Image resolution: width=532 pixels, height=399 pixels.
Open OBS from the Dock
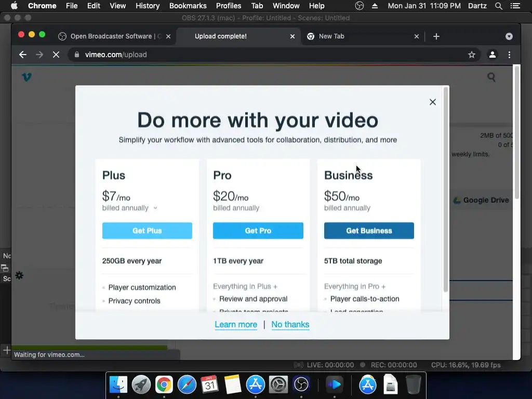tap(301, 384)
